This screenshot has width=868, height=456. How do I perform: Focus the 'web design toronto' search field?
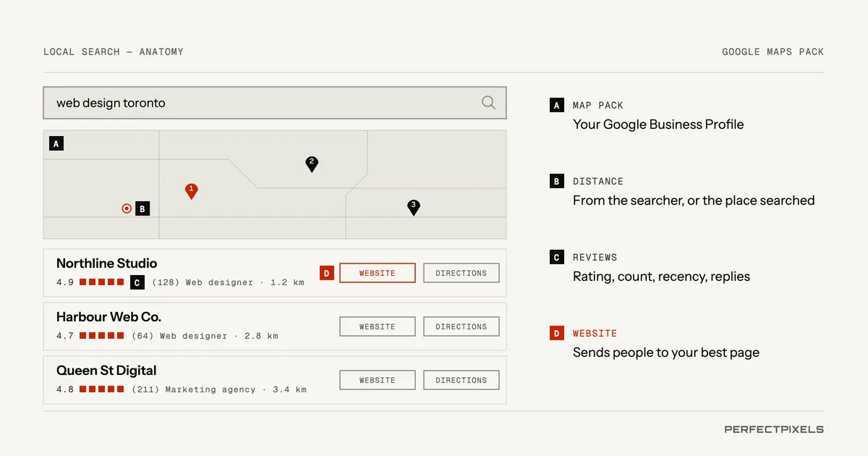[275, 103]
